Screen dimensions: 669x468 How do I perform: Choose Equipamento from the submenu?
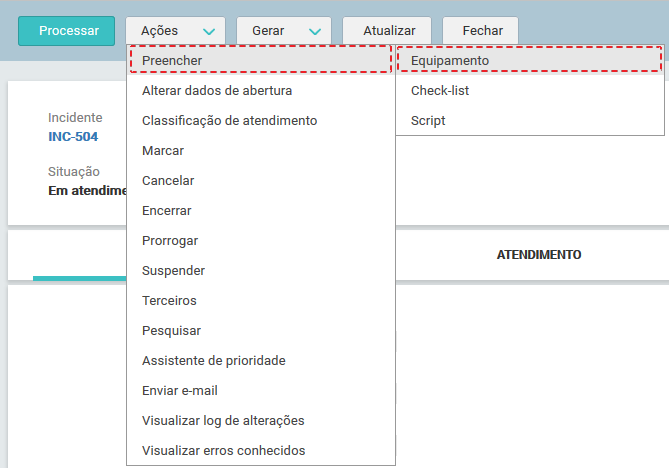pos(530,60)
